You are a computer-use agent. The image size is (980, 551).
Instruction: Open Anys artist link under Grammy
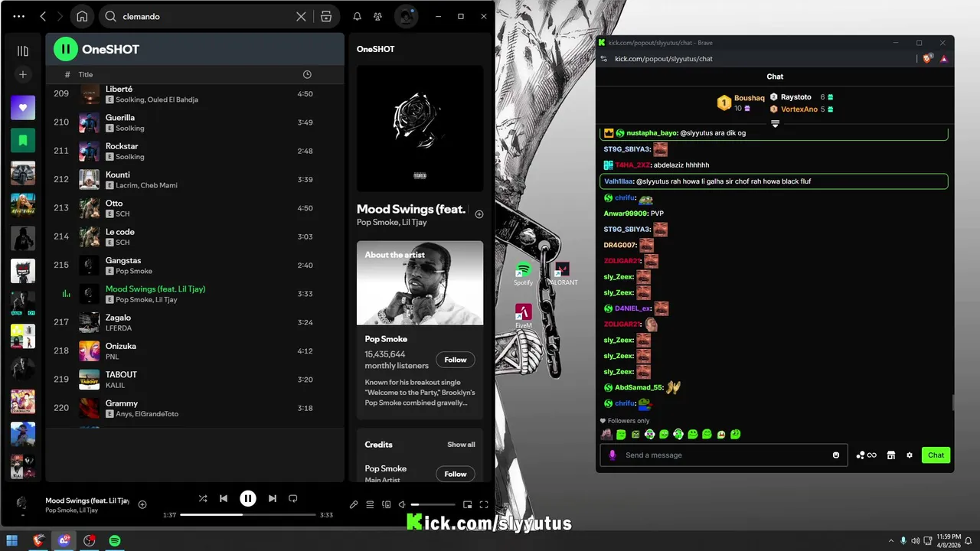coord(124,414)
